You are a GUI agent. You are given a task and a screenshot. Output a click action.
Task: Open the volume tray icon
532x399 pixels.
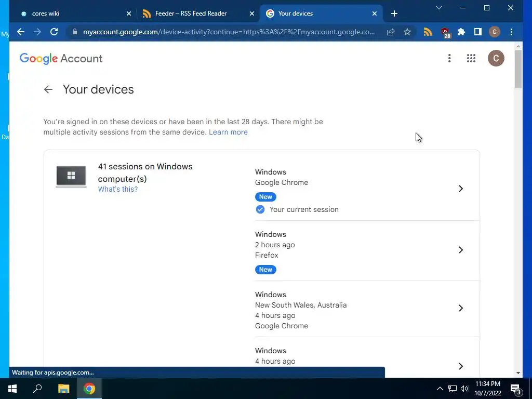tap(464, 389)
